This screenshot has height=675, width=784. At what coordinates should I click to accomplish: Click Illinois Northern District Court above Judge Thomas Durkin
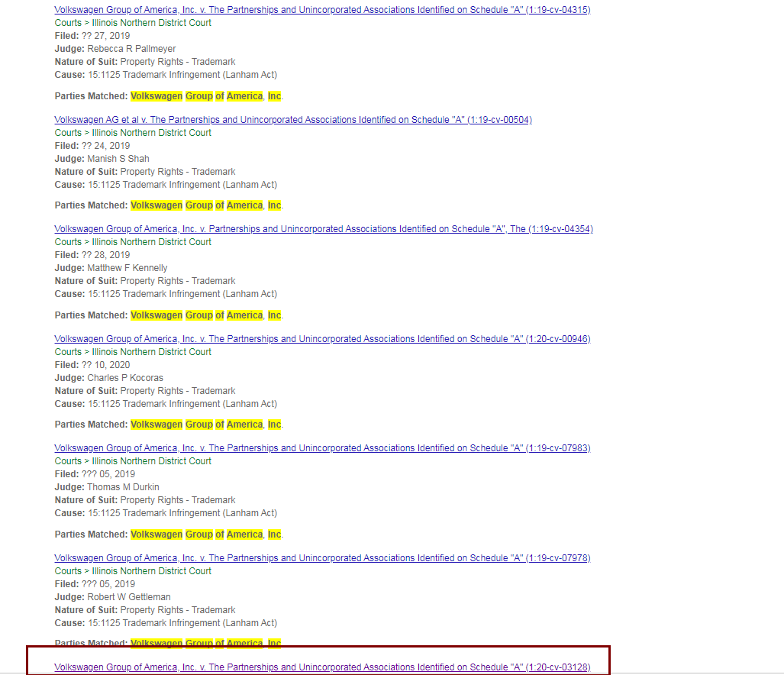[x=151, y=461]
